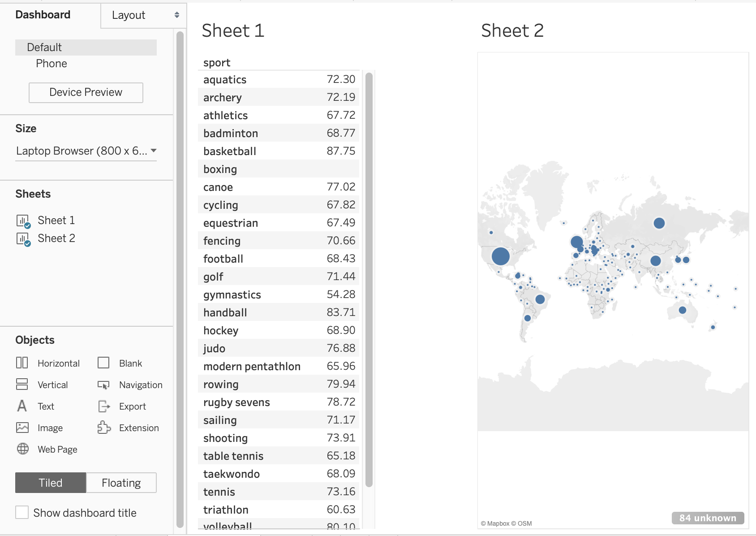The image size is (756, 536).
Task: Add a Navigation object
Action: click(x=103, y=385)
